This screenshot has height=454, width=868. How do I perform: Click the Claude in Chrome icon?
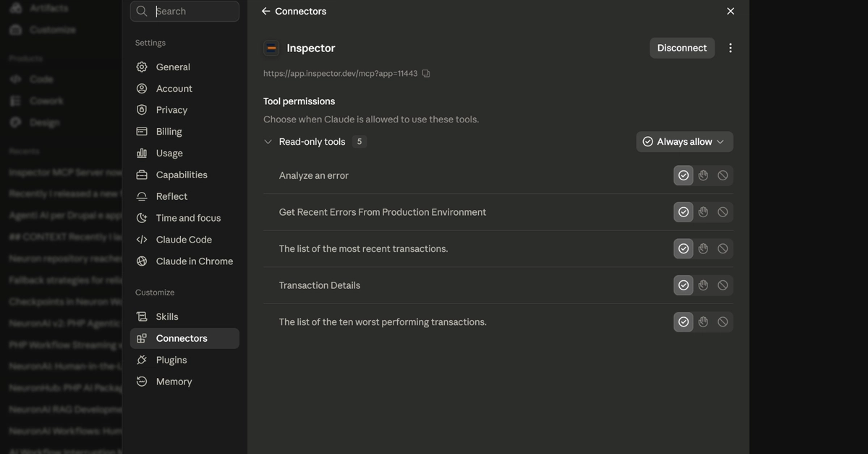coord(142,261)
